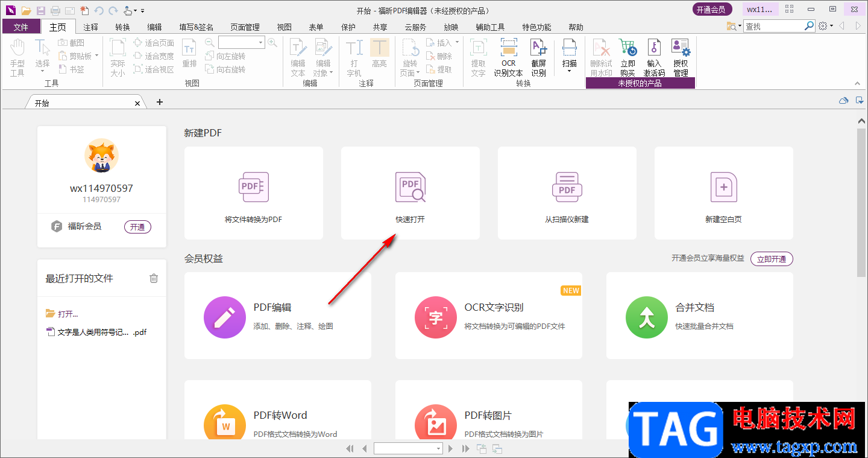Click Screen Capture OCR (截屏识别)
868x458 pixels.
pos(538,57)
